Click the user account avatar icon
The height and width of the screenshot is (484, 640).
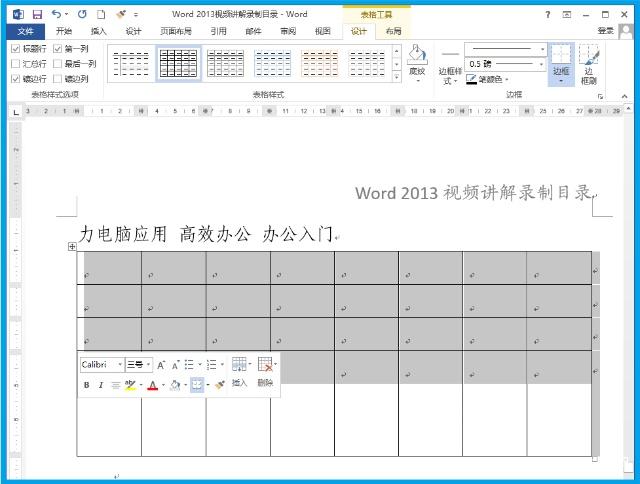click(626, 31)
